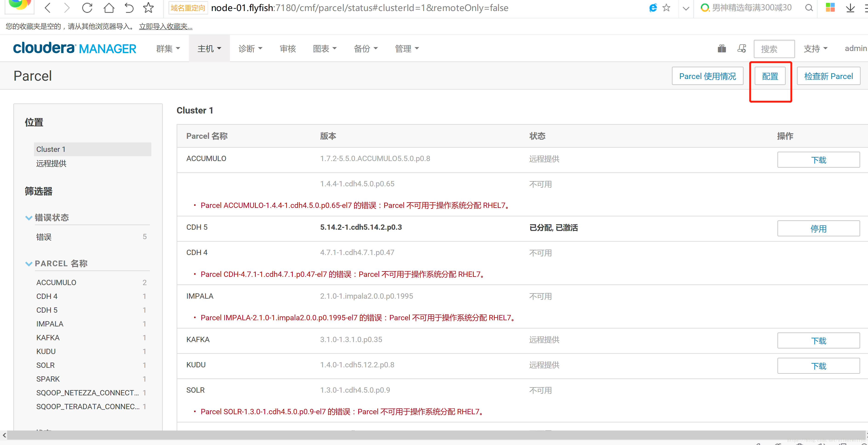Open the browser home page icon
868x445 pixels.
(109, 8)
